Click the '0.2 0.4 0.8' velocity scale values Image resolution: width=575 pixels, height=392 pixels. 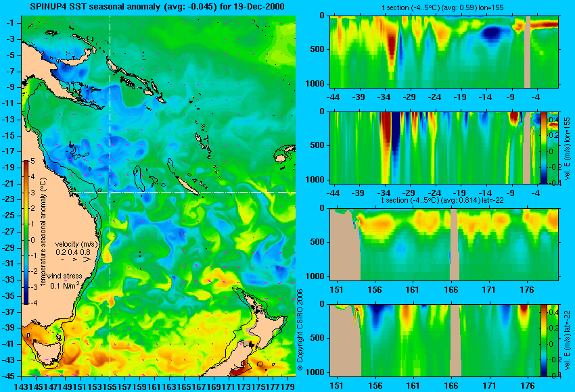coord(73,252)
